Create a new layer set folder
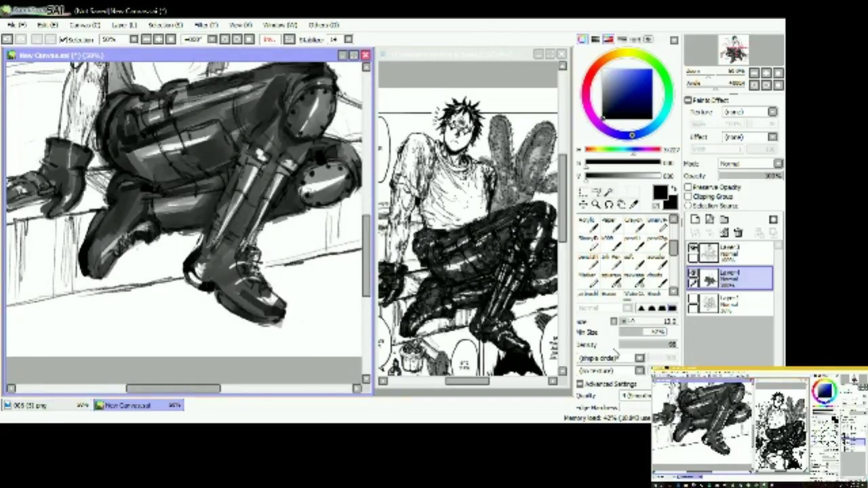This screenshot has height=488, width=868. [724, 220]
